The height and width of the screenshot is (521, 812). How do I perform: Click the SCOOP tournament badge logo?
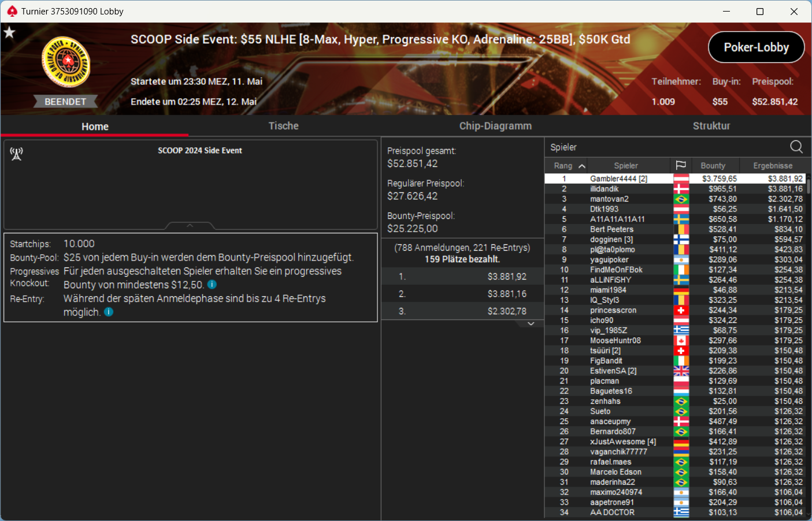(66, 62)
